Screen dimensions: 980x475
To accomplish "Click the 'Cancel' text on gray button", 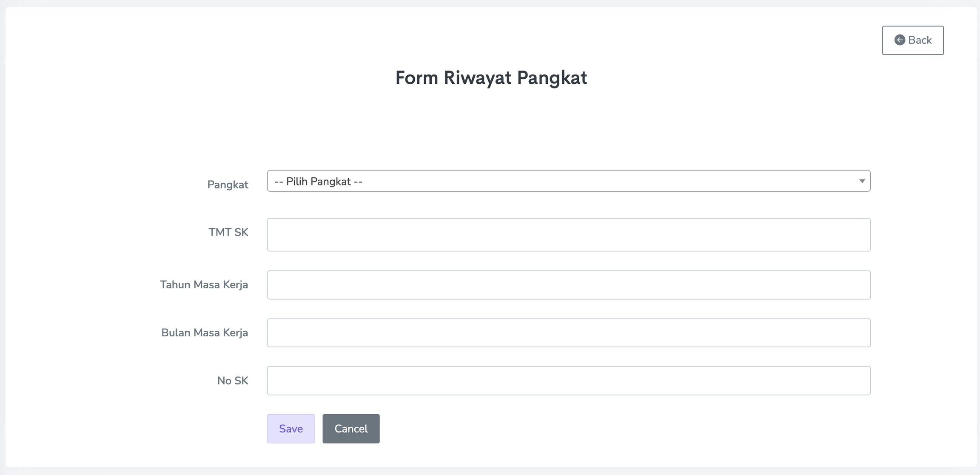I will click(351, 429).
